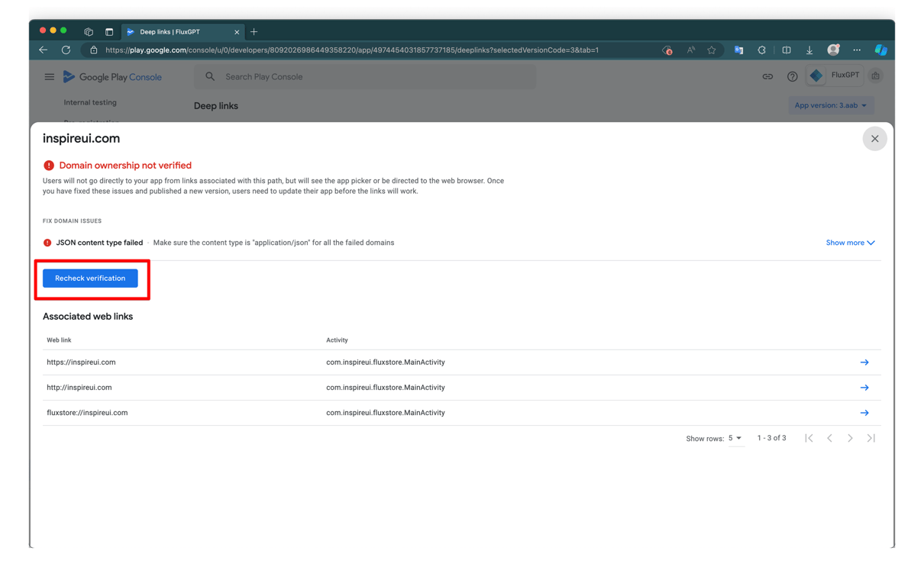
Task: Open the downloads icon
Action: click(x=809, y=50)
